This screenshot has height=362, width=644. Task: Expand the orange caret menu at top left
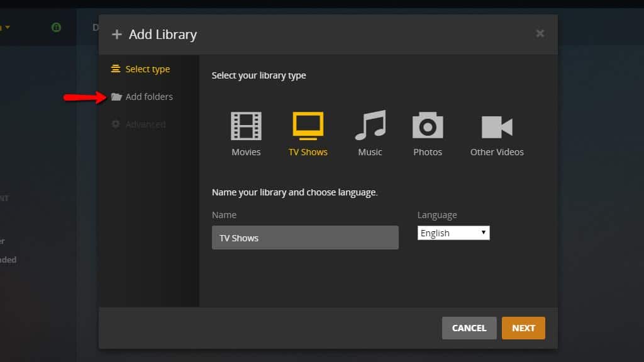pos(7,28)
